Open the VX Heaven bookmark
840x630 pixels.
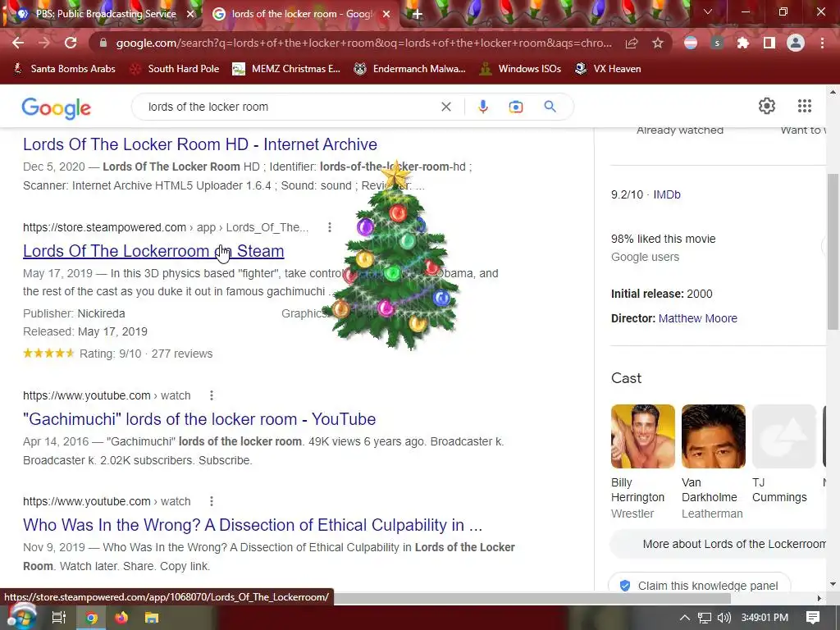[608, 69]
